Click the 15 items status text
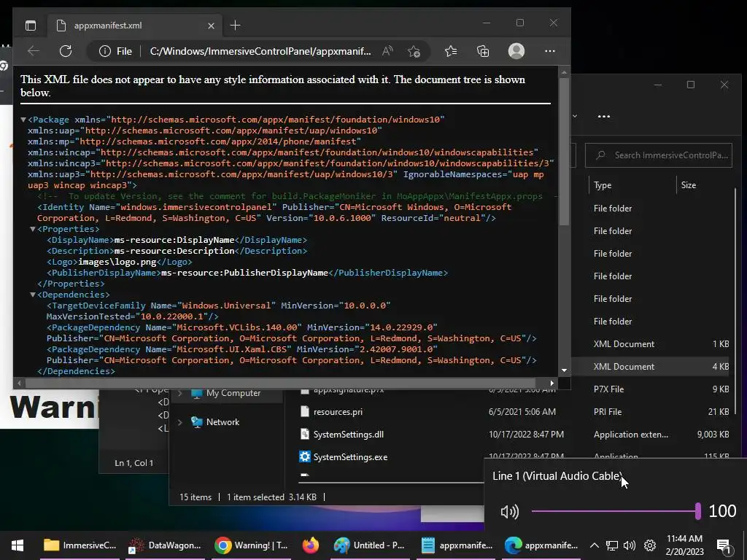The width and height of the screenshot is (747, 560). pos(196,497)
